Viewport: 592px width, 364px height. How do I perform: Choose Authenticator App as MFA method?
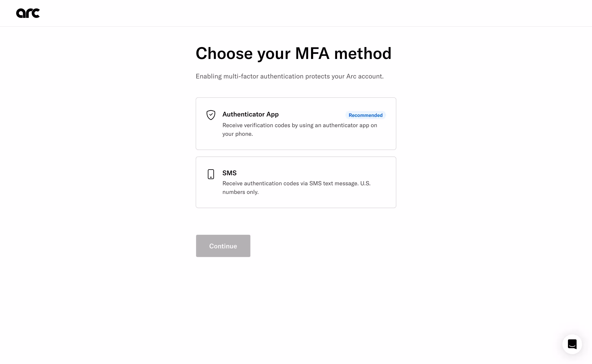(296, 123)
